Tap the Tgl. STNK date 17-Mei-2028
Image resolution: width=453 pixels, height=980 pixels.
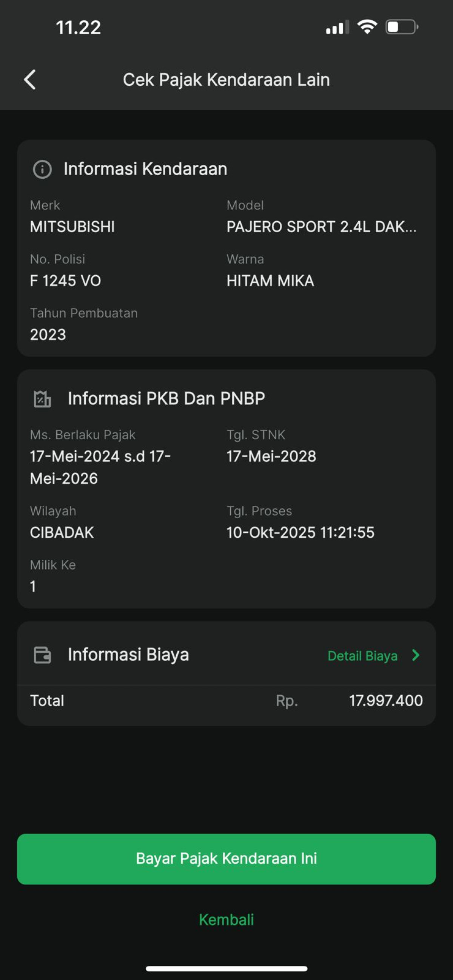(271, 456)
